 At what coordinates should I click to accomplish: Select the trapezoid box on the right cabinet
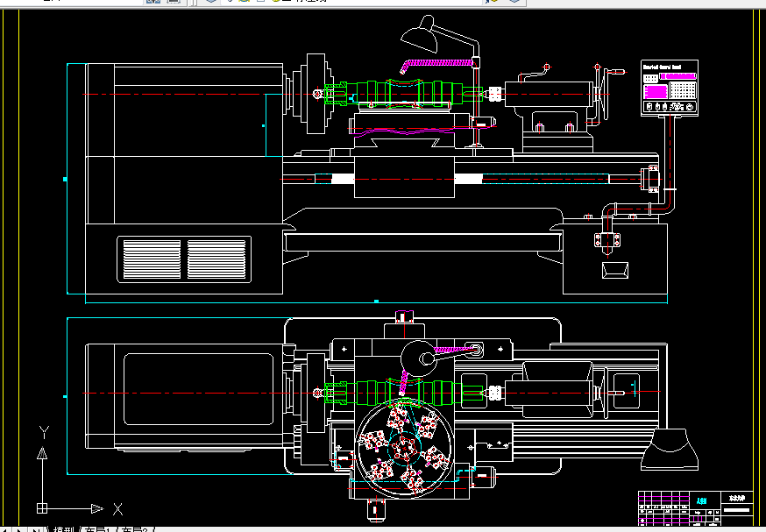615,270
